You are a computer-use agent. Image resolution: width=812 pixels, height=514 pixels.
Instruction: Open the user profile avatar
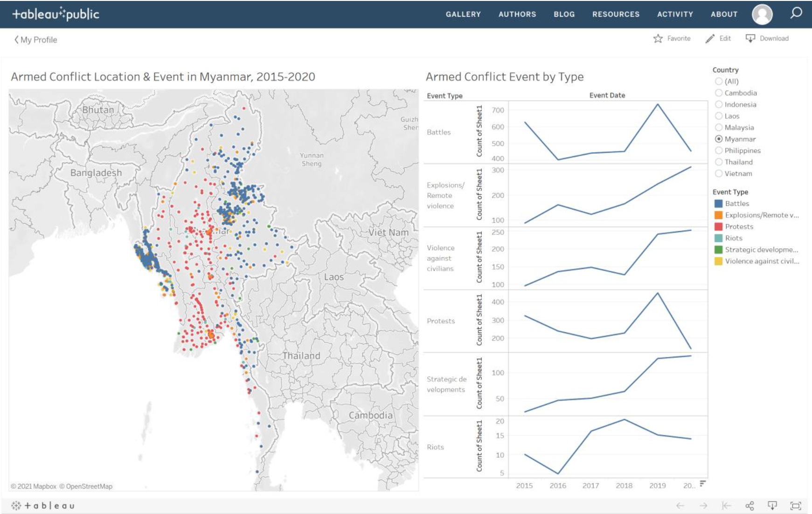click(762, 14)
